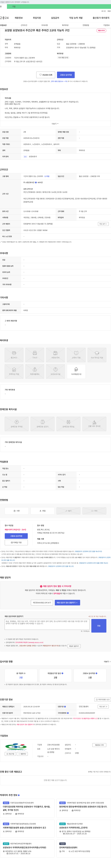This screenshot has width=111, height=868.
Task: Open the 전의복지방문요양센터 company card
Action: point(83,849)
